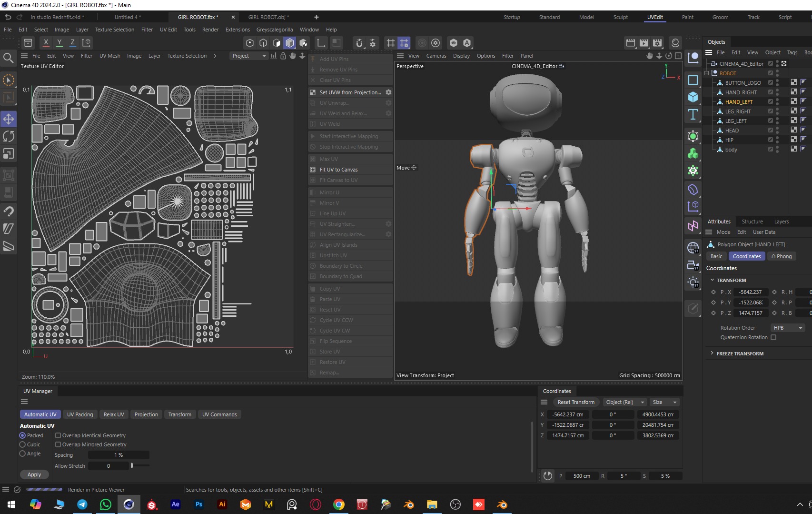Open the GIRL ROBOT.obj document tab
This screenshot has height=514, width=812.
point(268,17)
